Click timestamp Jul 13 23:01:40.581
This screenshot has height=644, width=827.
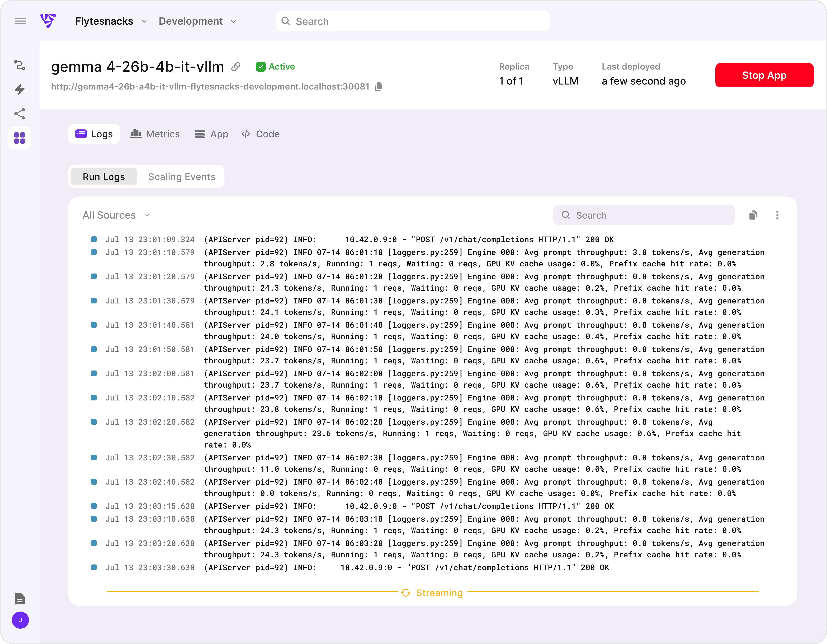pyautogui.click(x=150, y=325)
